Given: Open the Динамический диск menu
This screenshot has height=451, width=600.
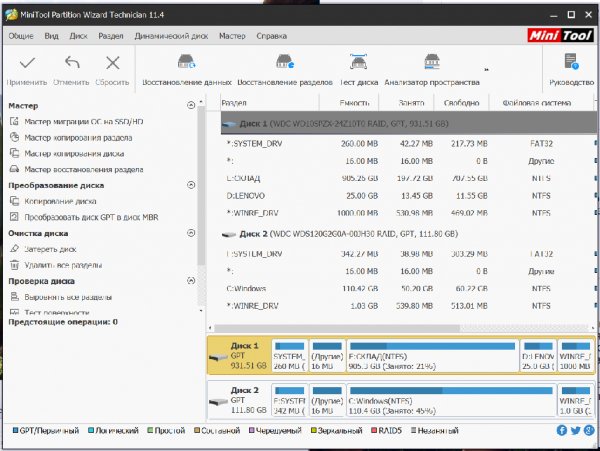Looking at the screenshot, I should click(x=171, y=36).
